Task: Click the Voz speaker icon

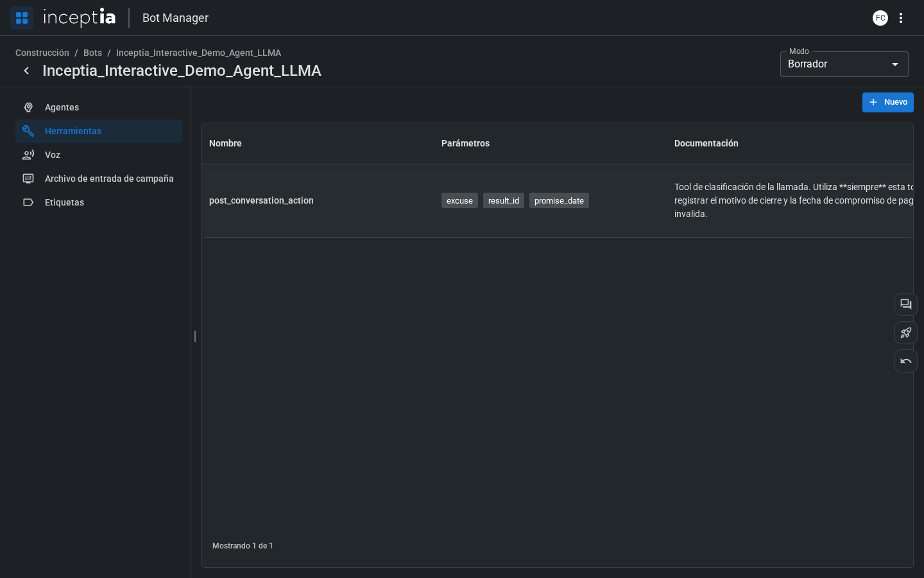Action: (28, 155)
